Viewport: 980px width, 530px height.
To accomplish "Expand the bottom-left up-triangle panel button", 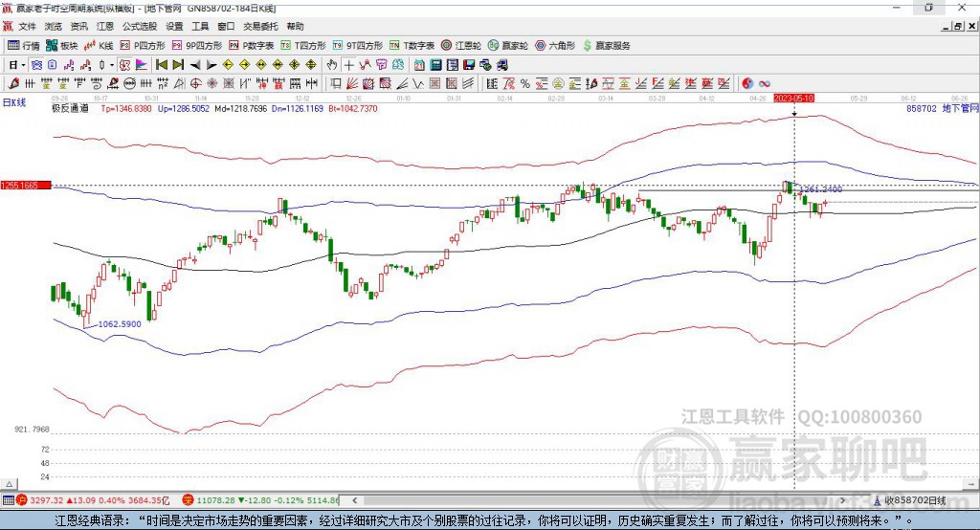I will coord(10,484).
